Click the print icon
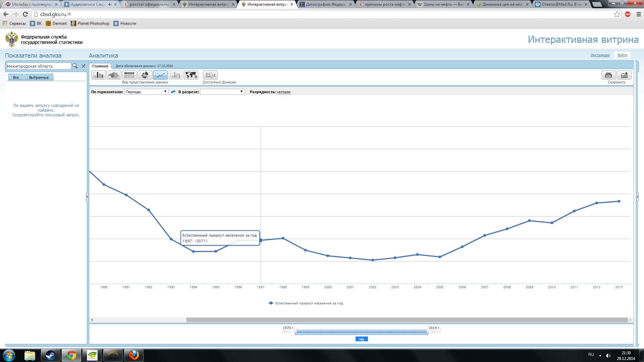Screen dimensions: 644x362 click(608, 75)
